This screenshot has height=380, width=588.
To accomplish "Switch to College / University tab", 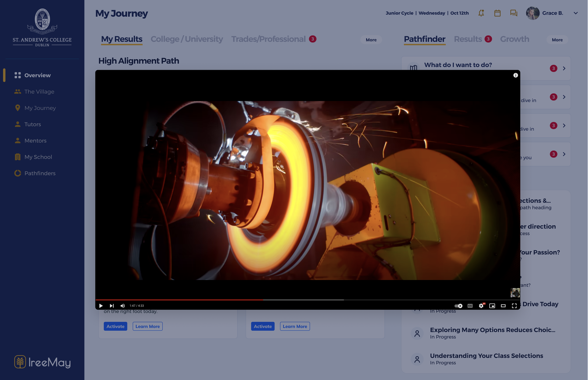I will click(187, 39).
